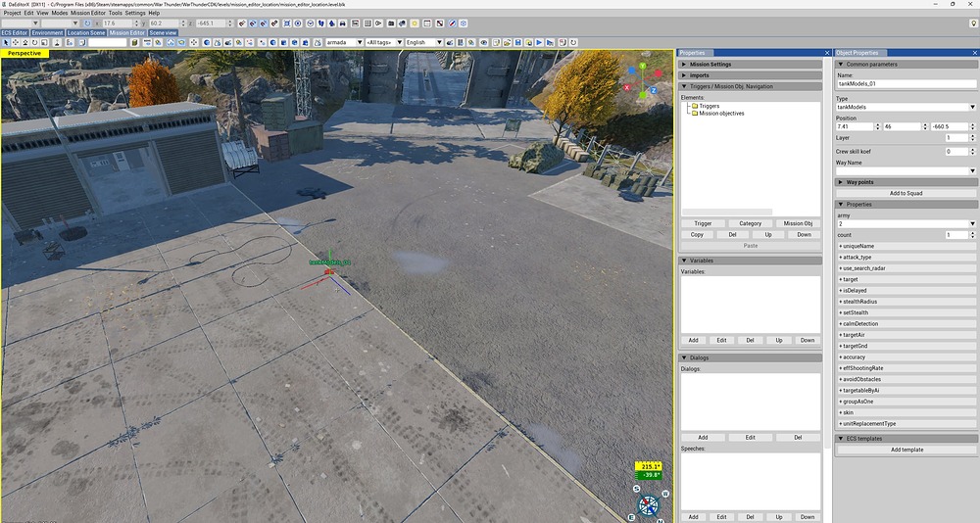Click the play-with-cursor icon next to play
The image size is (980, 523).
pos(550,42)
